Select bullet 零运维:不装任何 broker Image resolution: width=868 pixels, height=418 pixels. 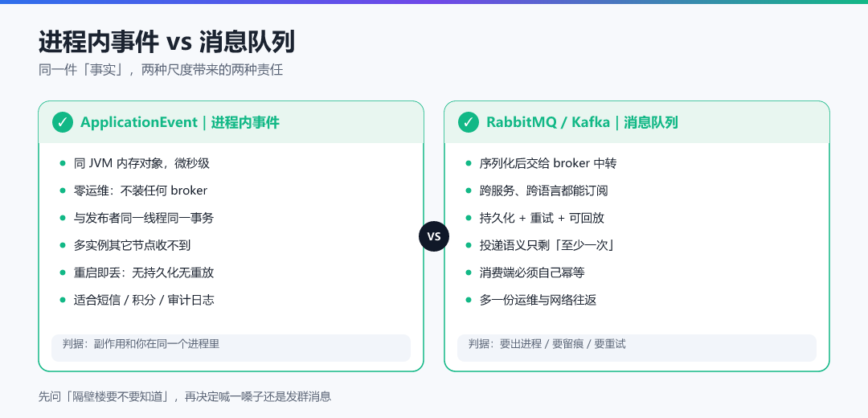(x=141, y=191)
